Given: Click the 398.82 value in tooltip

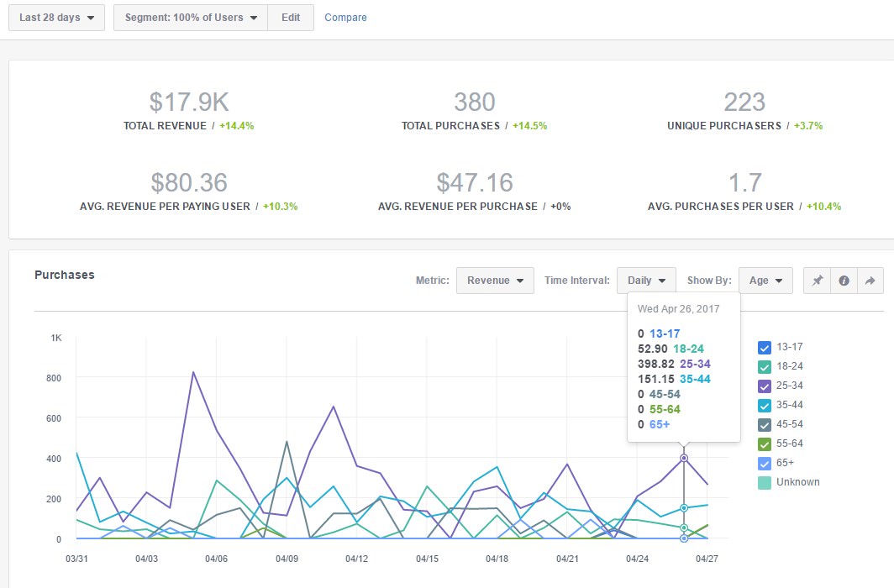Looking at the screenshot, I should pyautogui.click(x=655, y=364).
